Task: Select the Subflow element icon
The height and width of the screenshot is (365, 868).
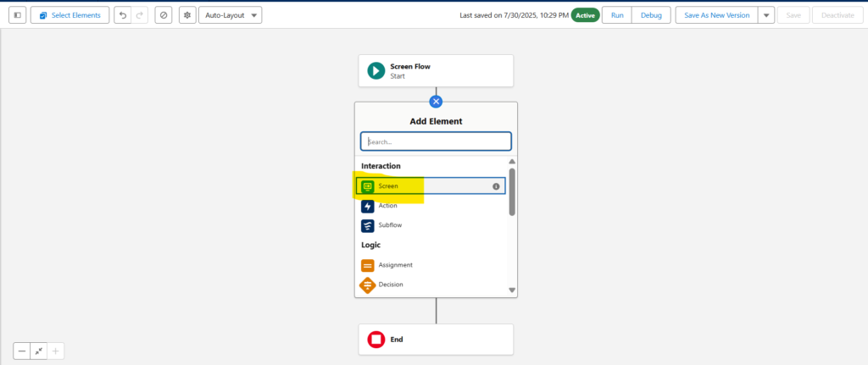Action: pos(368,226)
